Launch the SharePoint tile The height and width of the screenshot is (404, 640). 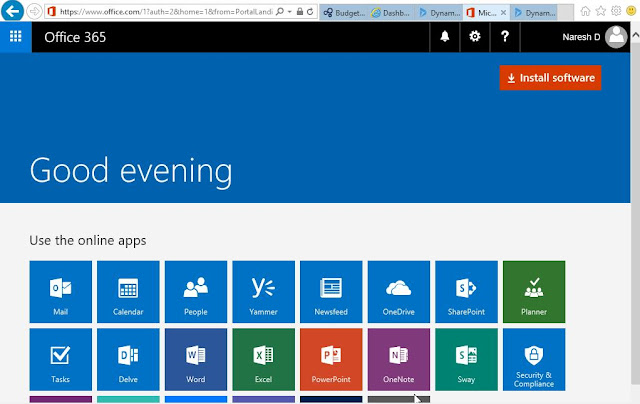click(x=467, y=292)
